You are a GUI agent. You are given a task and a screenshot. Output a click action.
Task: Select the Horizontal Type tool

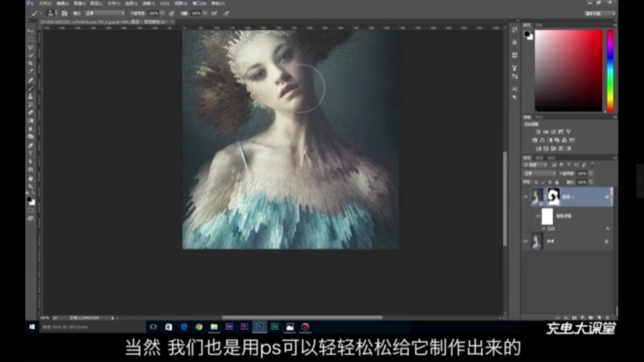(31, 154)
